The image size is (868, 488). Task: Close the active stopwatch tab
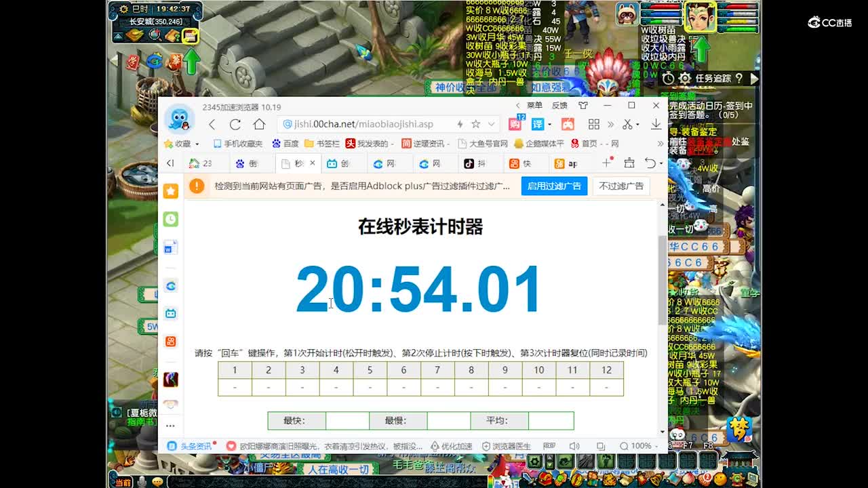(312, 163)
